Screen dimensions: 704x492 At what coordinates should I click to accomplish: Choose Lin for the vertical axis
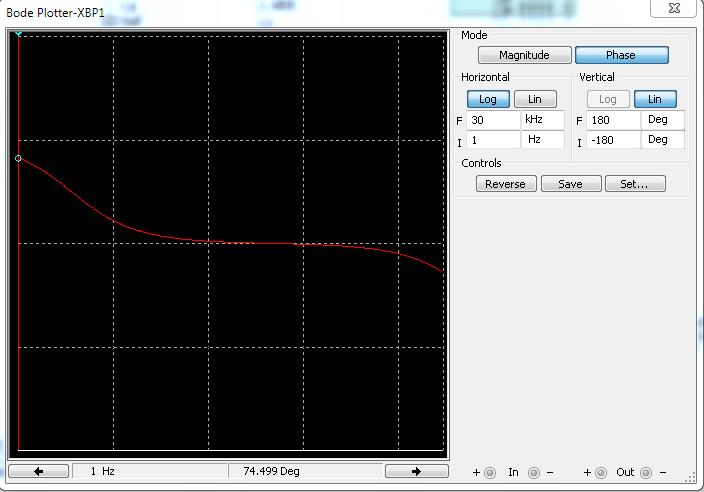pyautogui.click(x=654, y=99)
